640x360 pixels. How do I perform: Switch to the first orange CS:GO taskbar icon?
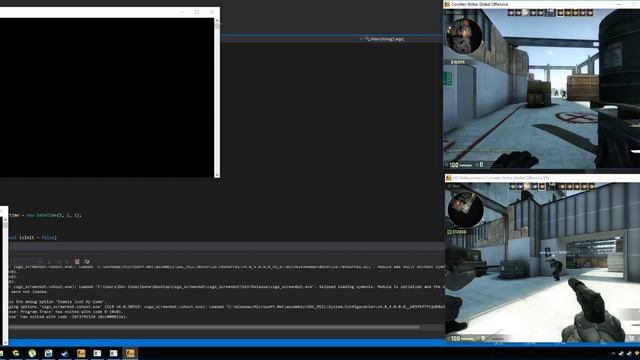[81, 353]
